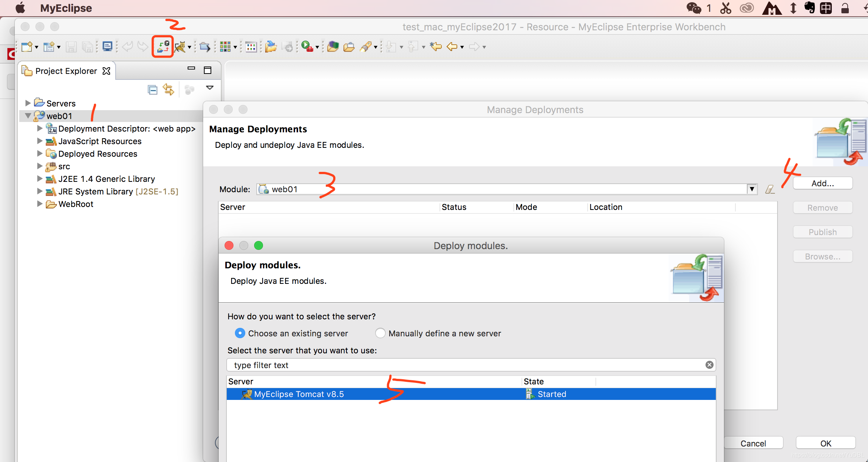The height and width of the screenshot is (462, 868).
Task: Click the eraser icon beside Module field
Action: coord(770,189)
